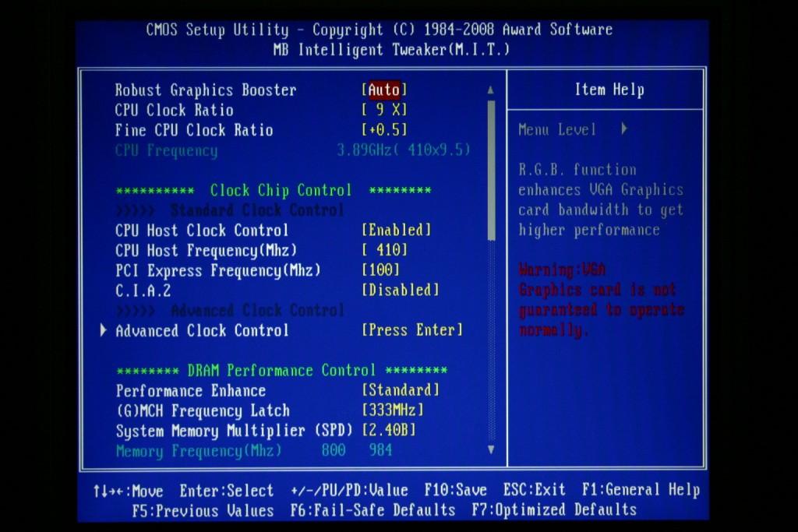The image size is (798, 532).
Task: Click the red Warning:VGA text
Action: [x=562, y=270]
